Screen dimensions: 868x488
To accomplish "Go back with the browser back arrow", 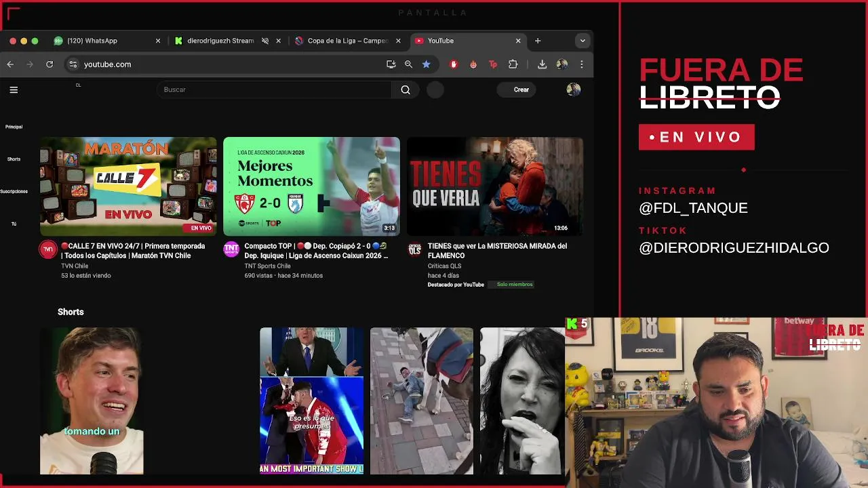I will (10, 64).
